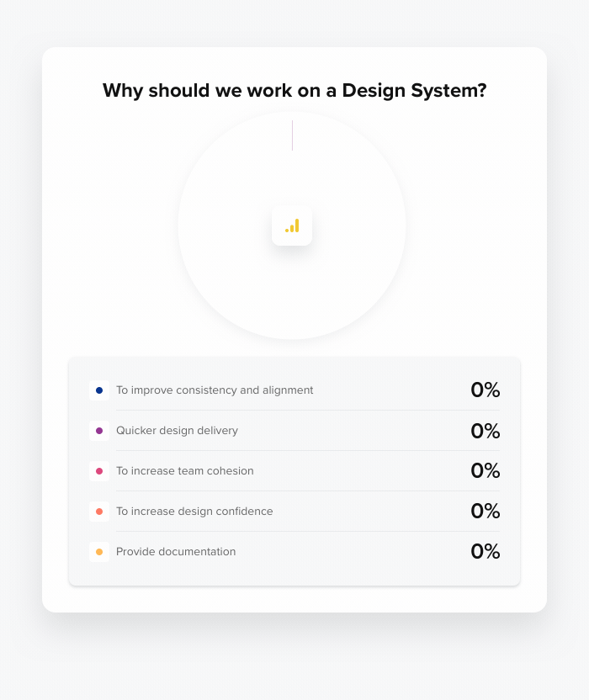Select 'Provide documentation' option label

tap(176, 552)
